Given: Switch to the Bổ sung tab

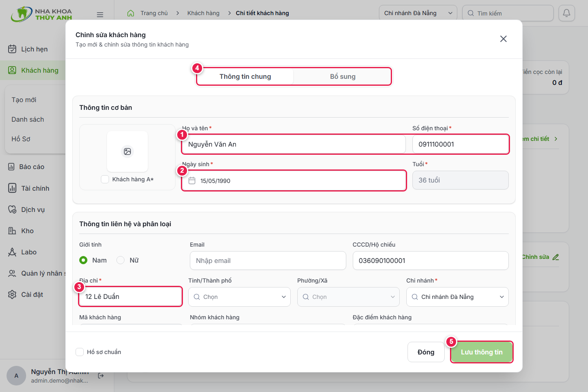Looking at the screenshot, I should point(343,76).
